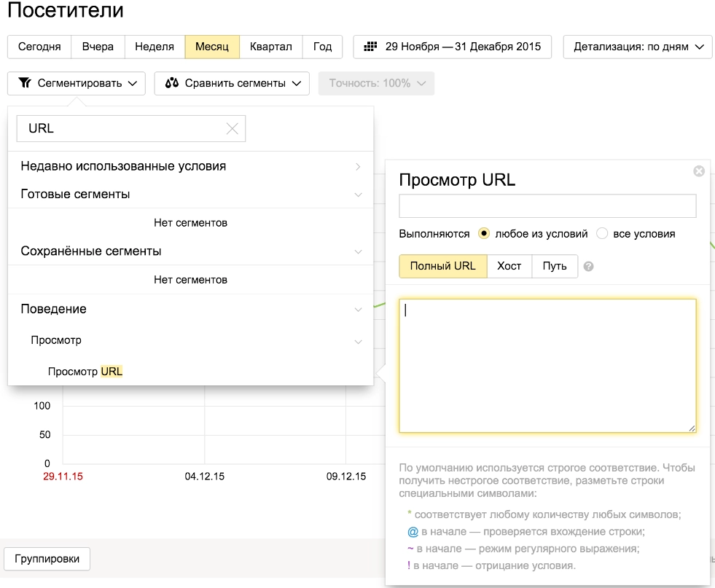Screen dimensions: 715x588
Task: Select the «Квартал» period tab
Action: pyautogui.click(x=271, y=46)
